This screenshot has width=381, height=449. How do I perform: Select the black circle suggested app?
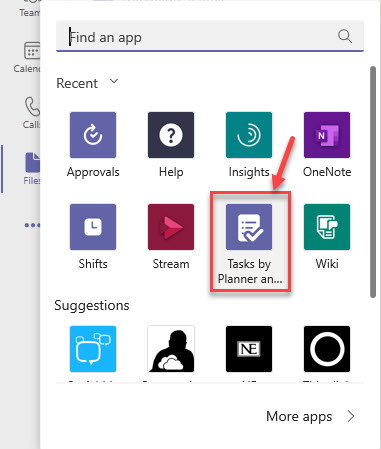point(327,349)
